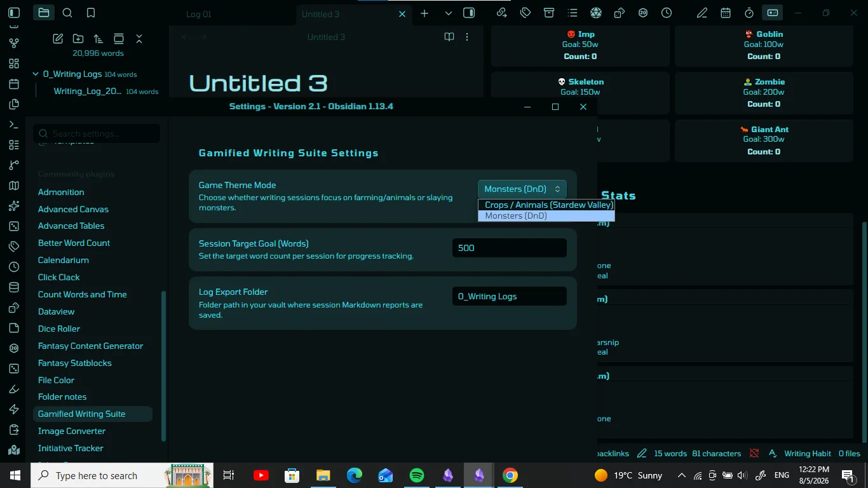Screen dimensions: 868x488
Task: Open the bookmarks icon
Action: pyautogui.click(x=91, y=13)
